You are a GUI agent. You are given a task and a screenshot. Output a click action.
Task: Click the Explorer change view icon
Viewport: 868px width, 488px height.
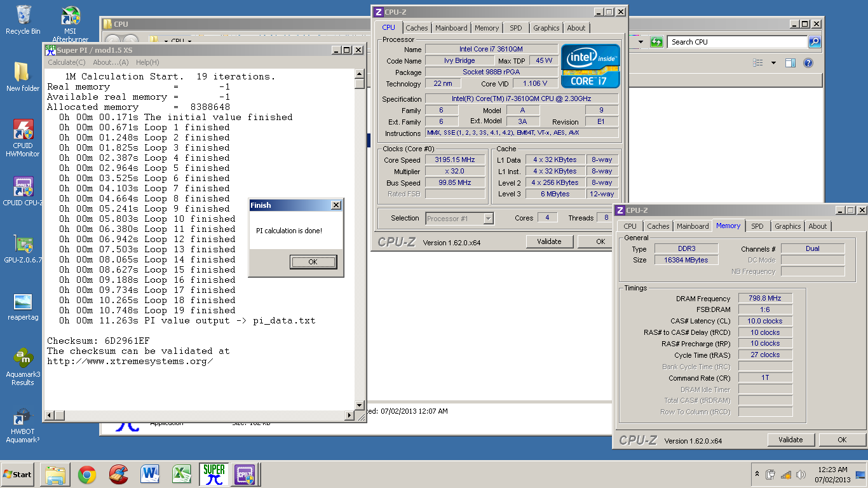click(757, 63)
